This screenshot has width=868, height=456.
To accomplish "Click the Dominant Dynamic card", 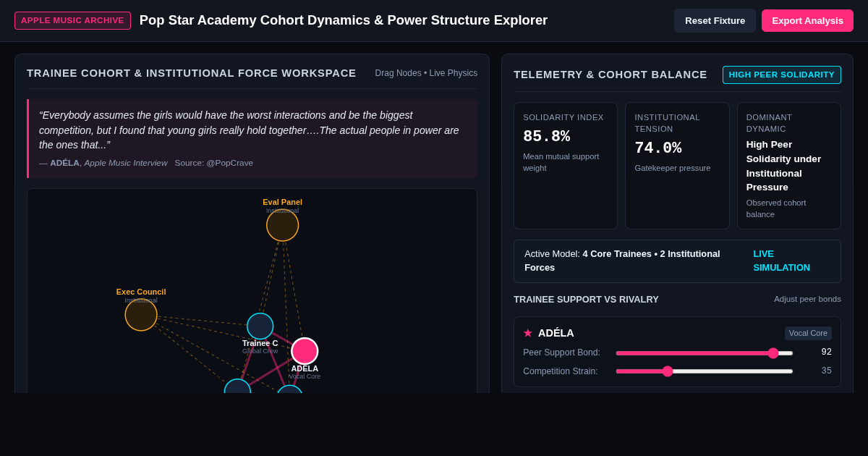I will (789, 166).
